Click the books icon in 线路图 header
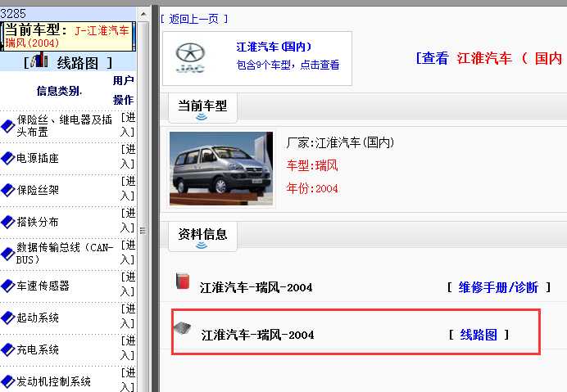Screen dimensions: 567x392 [39, 61]
